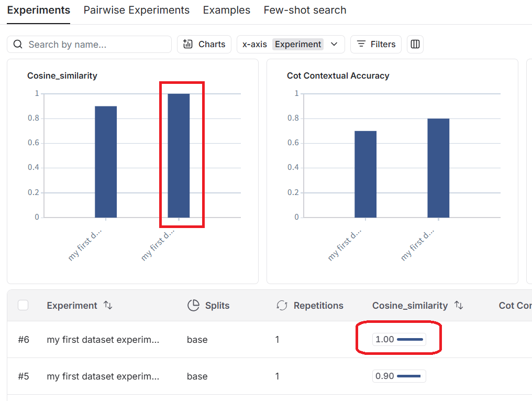Click the columns layout icon button
532x401 pixels.
(x=415, y=45)
